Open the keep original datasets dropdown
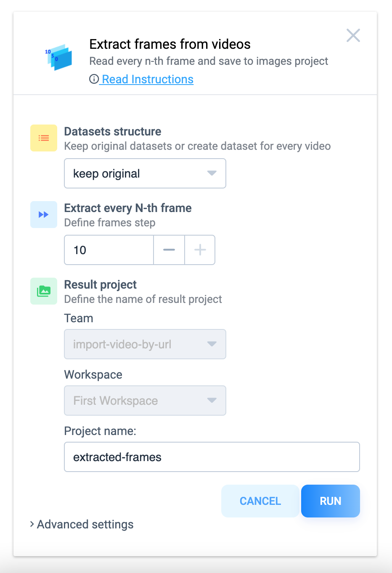 pos(145,173)
